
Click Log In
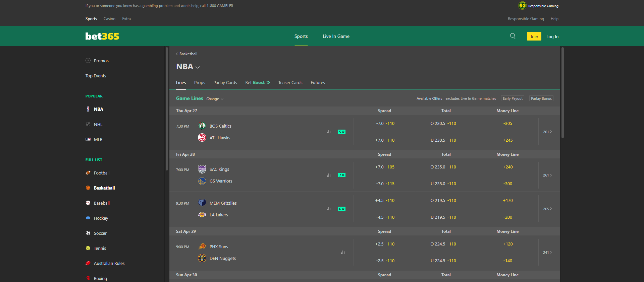(552, 37)
